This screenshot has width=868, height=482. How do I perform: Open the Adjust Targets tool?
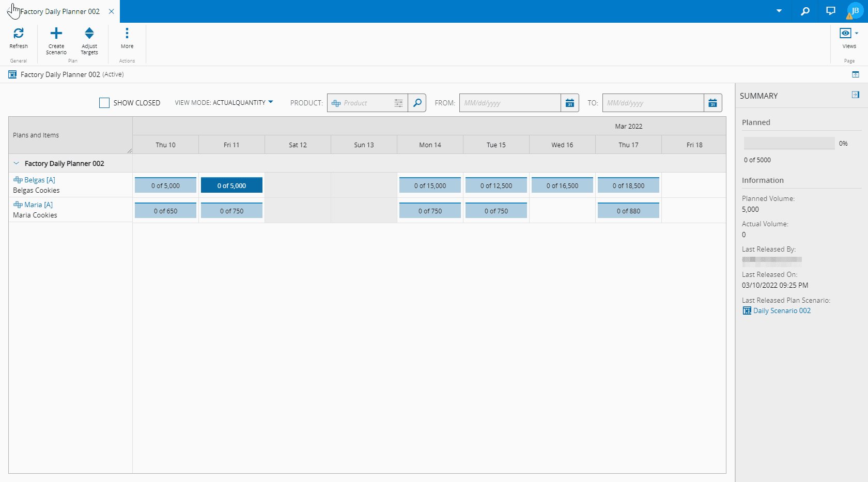(89, 34)
